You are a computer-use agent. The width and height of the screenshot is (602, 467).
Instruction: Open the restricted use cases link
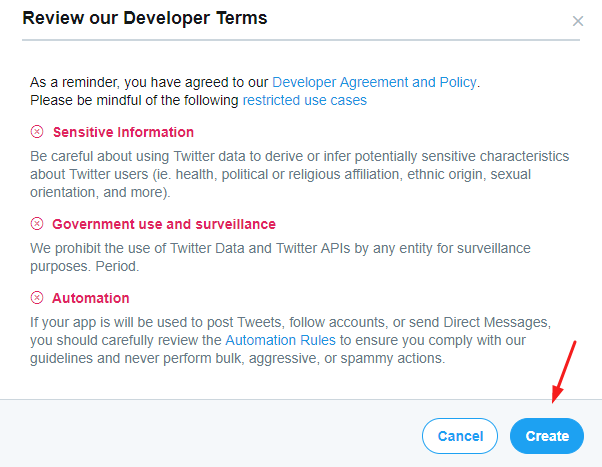(304, 100)
